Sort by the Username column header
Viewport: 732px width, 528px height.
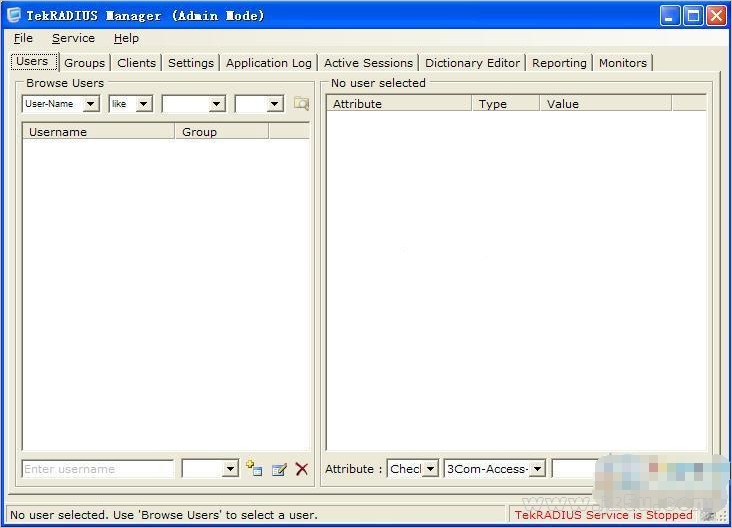(x=99, y=132)
